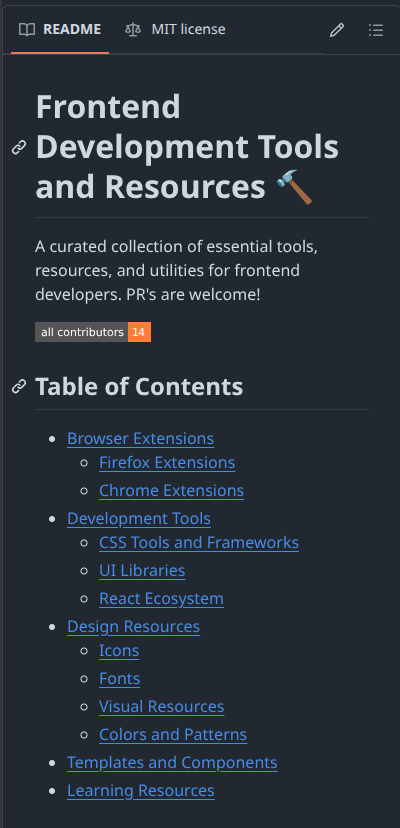Click anchor link icon beside Table of Contents
400x828 pixels.
[x=19, y=387]
